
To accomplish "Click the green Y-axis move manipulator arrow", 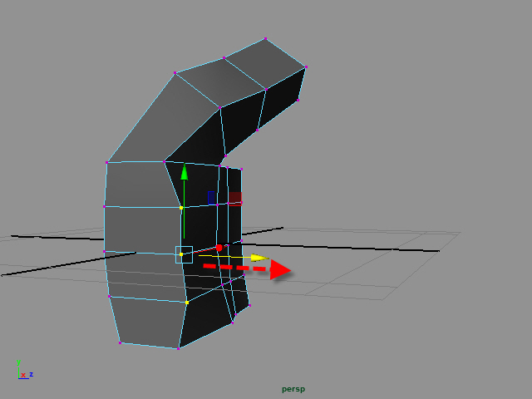I will tap(184, 172).
